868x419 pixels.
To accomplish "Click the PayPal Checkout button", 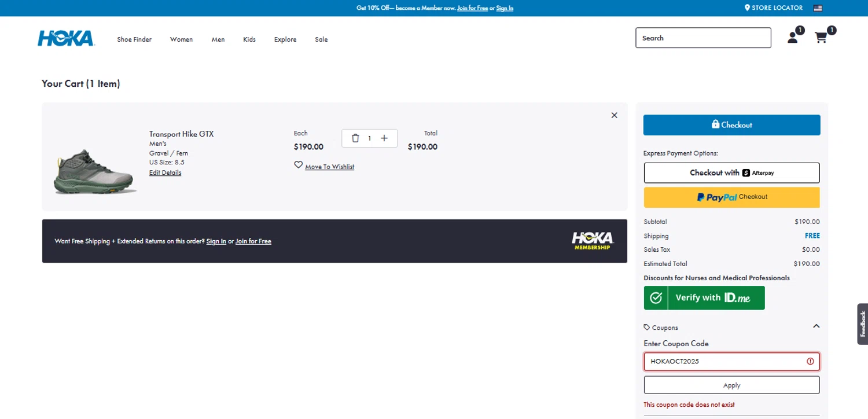I will tap(731, 197).
